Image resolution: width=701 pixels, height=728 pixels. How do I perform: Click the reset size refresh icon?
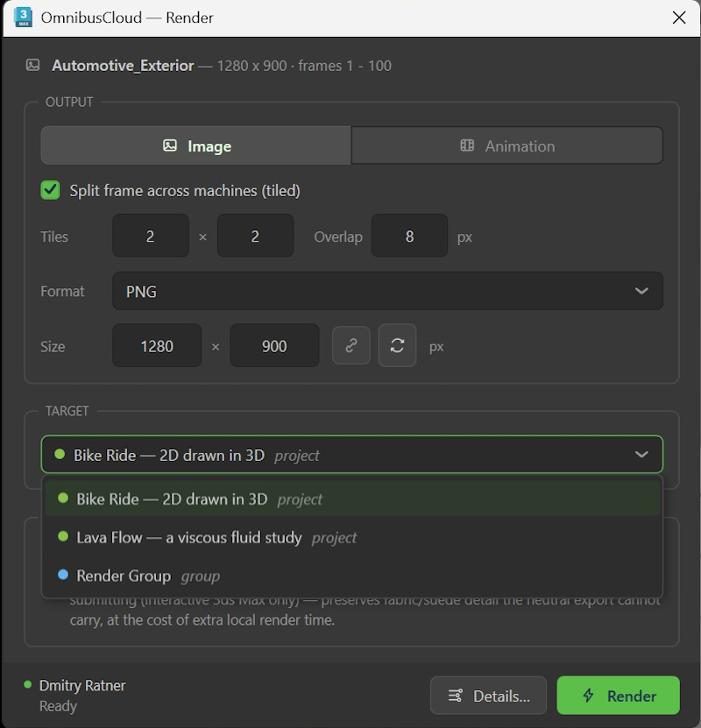[x=397, y=345]
